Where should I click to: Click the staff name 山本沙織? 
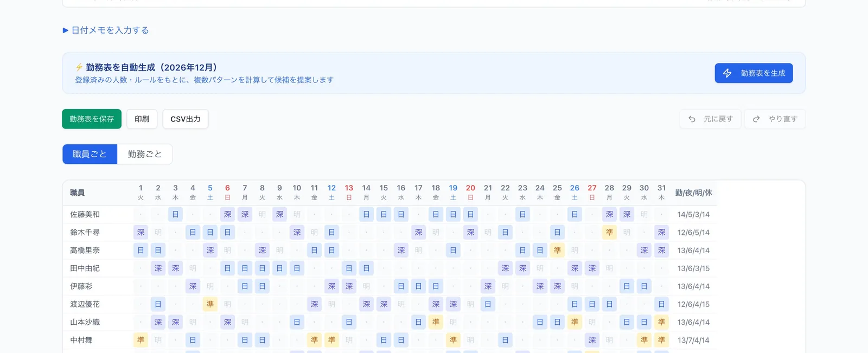(85, 322)
